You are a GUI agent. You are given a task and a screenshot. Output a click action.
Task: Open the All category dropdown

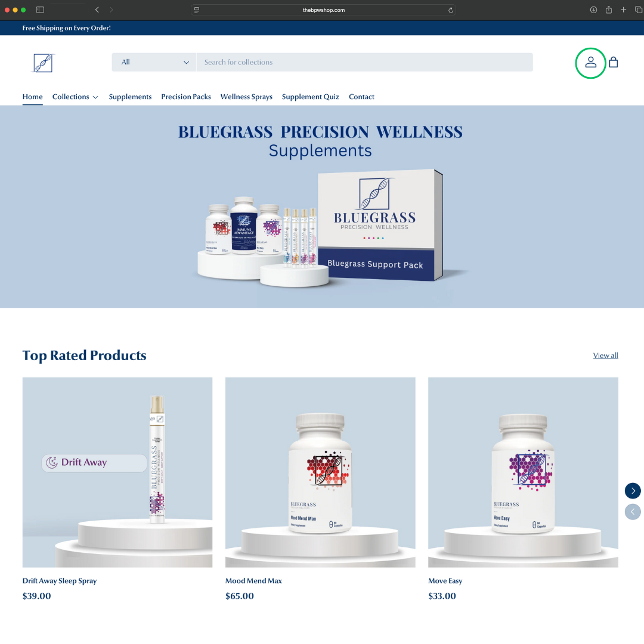pyautogui.click(x=154, y=62)
